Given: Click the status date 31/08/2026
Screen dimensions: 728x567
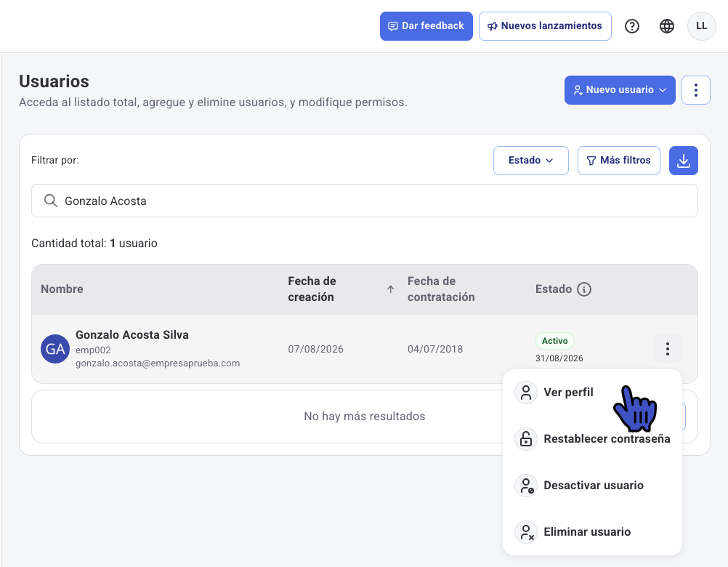Looking at the screenshot, I should (559, 358).
